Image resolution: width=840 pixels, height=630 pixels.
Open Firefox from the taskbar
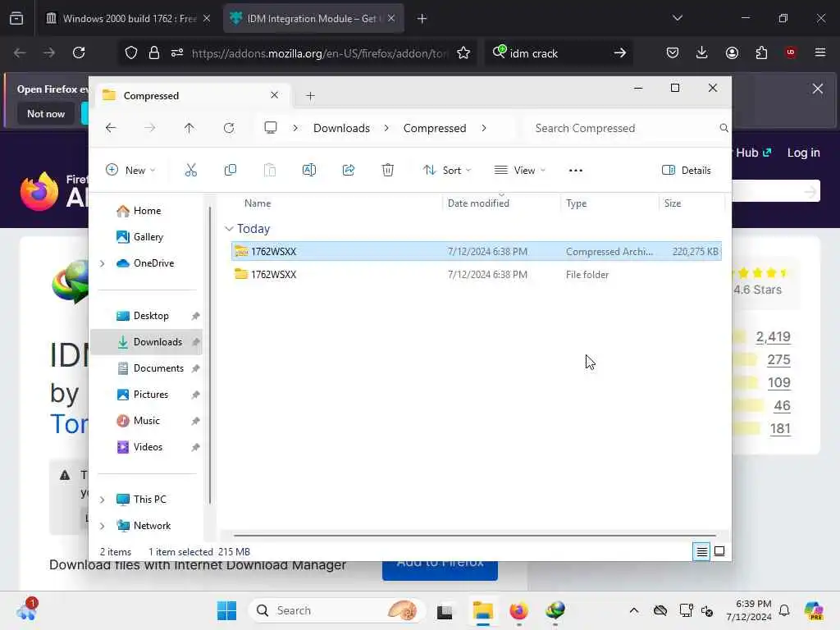click(x=518, y=610)
